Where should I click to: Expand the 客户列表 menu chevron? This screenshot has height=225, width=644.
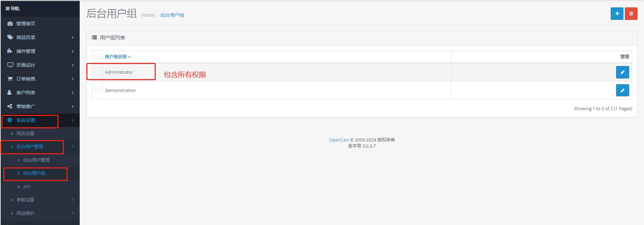tap(73, 93)
